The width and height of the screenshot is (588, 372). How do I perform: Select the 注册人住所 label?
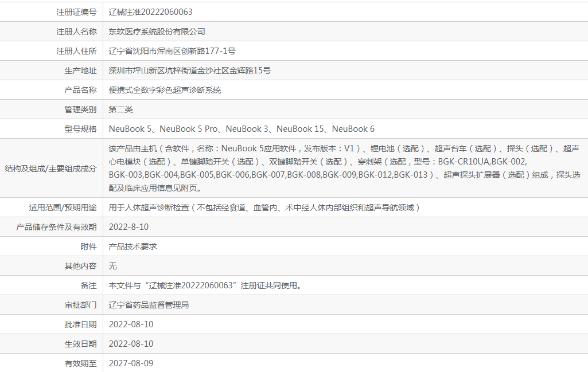click(76, 51)
